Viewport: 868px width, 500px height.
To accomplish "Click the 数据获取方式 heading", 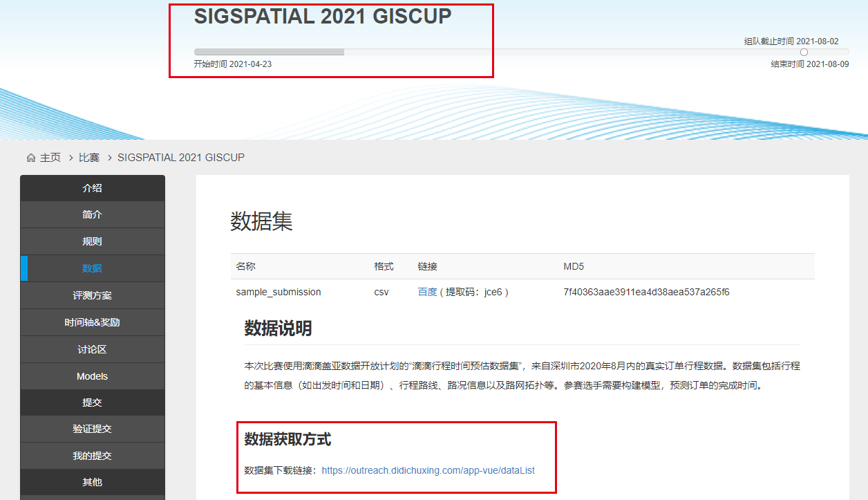I will click(x=287, y=439).
